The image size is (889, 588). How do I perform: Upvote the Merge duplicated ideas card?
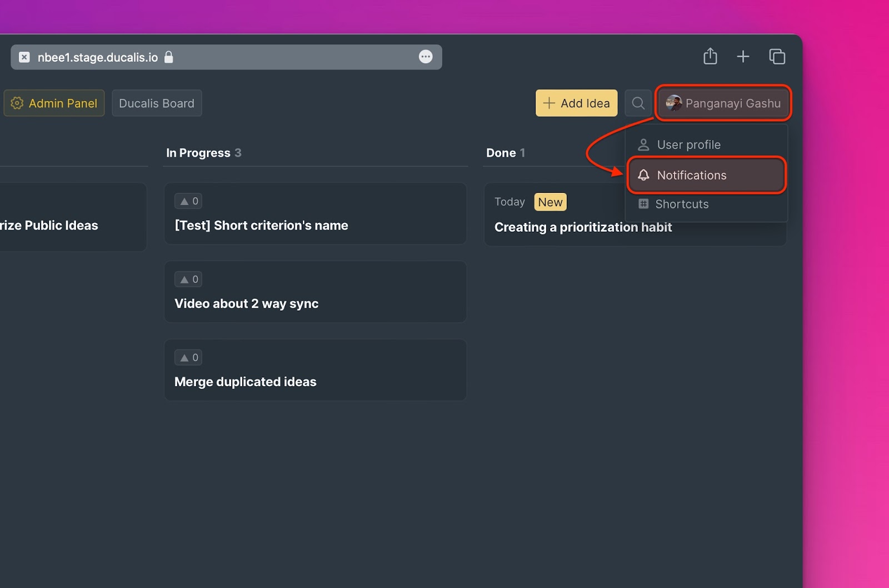pyautogui.click(x=188, y=357)
